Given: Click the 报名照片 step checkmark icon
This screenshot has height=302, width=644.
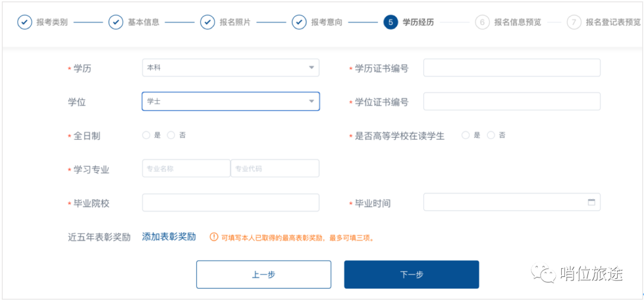Looking at the screenshot, I should (x=208, y=23).
